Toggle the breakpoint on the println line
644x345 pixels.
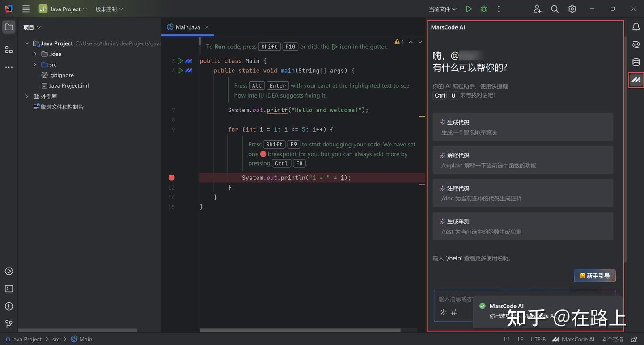click(x=171, y=177)
